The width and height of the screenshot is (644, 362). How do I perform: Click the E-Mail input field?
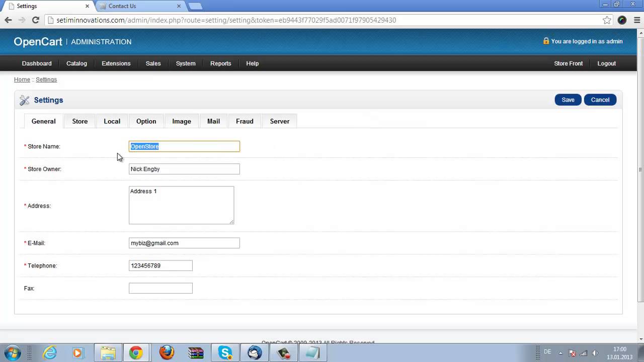tap(184, 243)
